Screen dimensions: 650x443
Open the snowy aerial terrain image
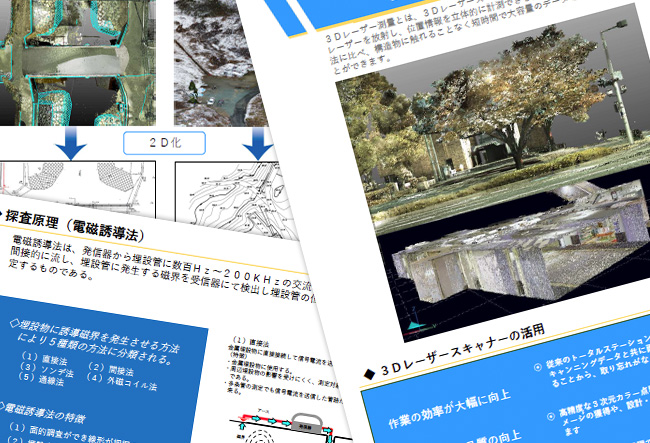(218, 62)
